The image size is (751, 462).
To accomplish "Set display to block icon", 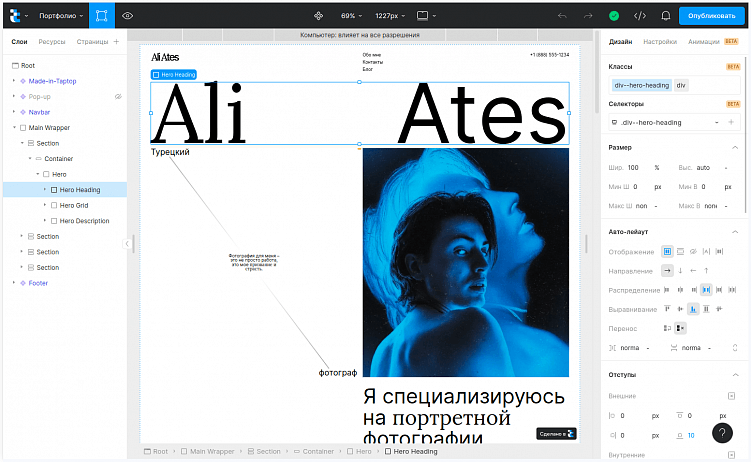I will coord(680,251).
